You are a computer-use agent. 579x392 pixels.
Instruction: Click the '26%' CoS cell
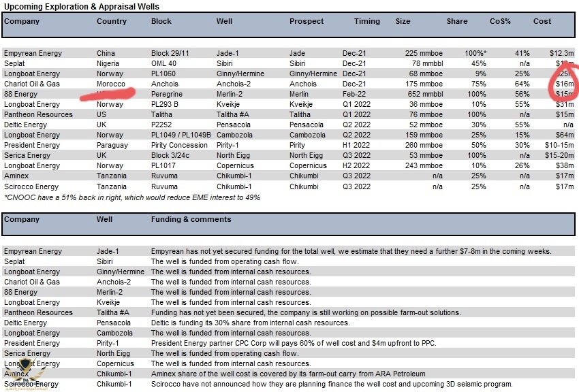click(522, 166)
